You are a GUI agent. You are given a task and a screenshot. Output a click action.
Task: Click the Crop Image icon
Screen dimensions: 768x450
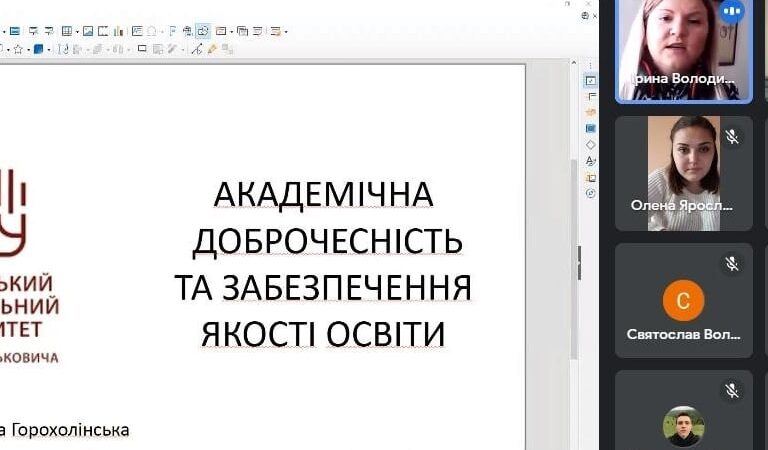coord(157,49)
